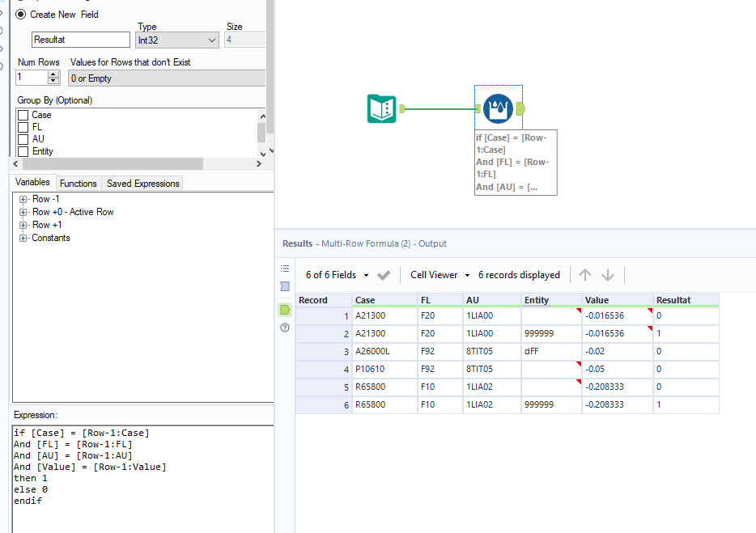Check the Case group by checkbox

(23, 116)
